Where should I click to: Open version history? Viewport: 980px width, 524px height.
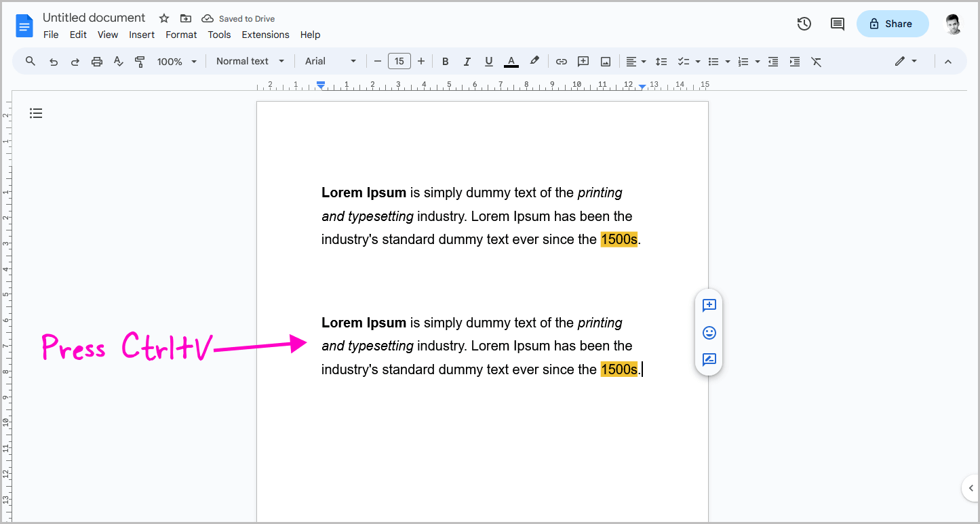tap(804, 23)
